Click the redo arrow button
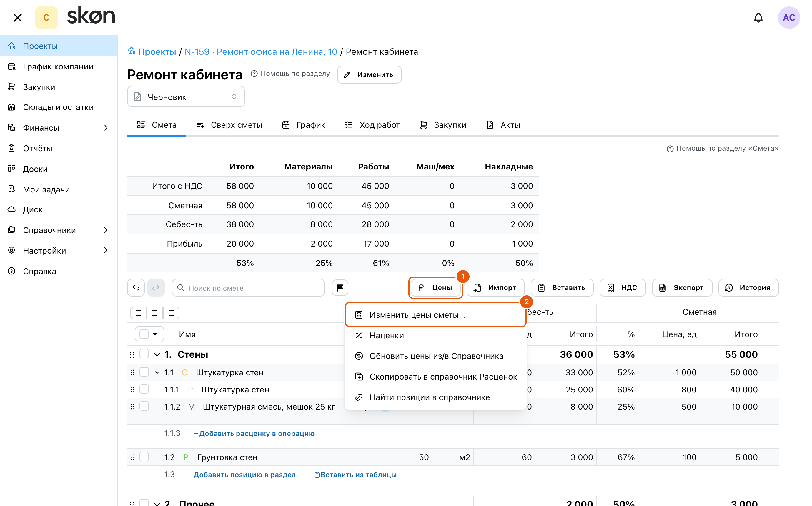 click(156, 287)
